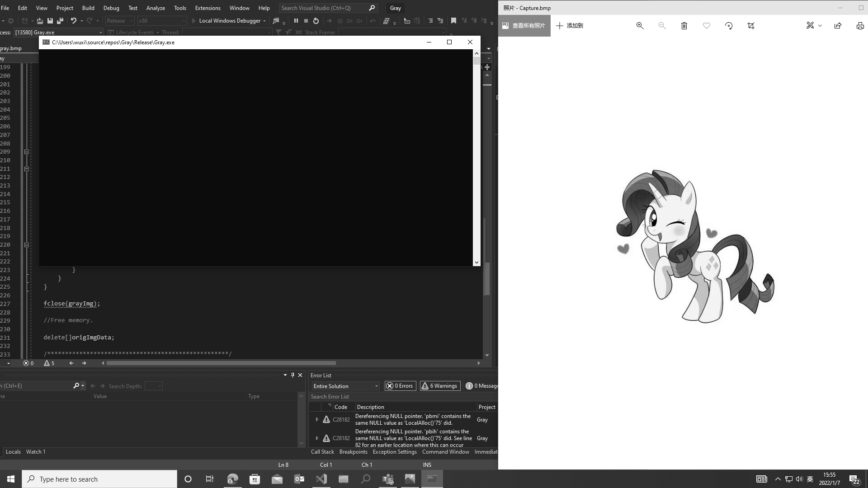Collapse the code block at line 211
The height and width of the screenshot is (488, 868).
click(x=27, y=169)
